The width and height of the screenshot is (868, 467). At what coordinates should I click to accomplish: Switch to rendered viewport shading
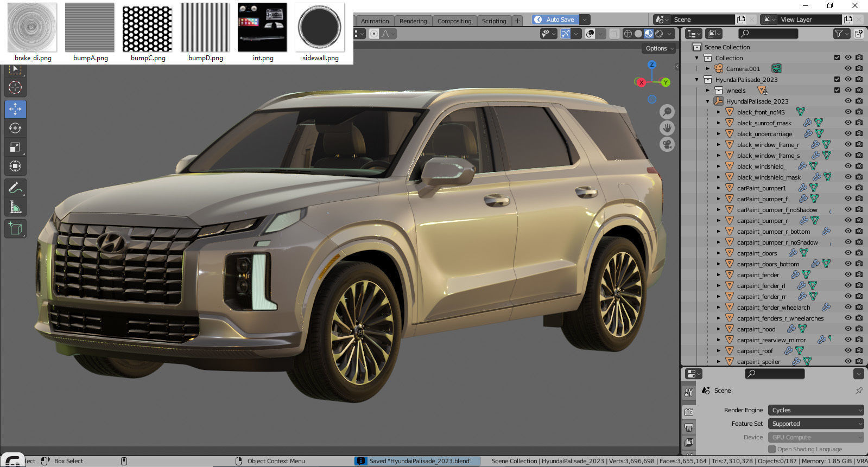659,34
